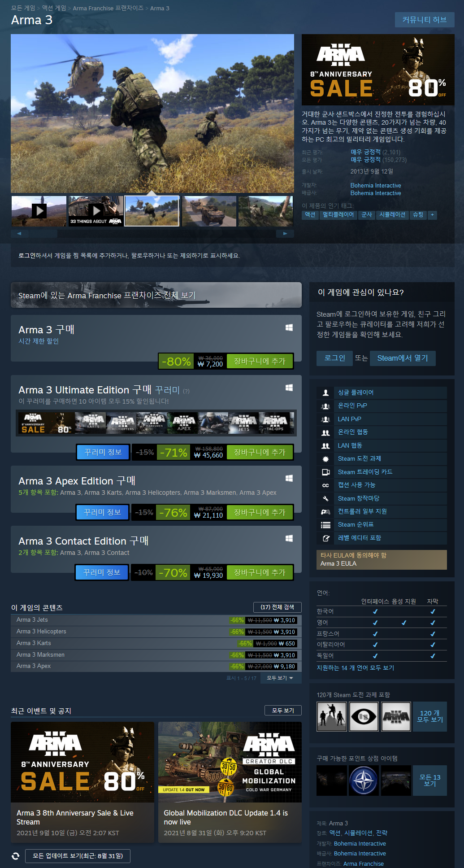Screen dimensions: 464x868
Task: Expand DLC list with 모두 보기 dropdown
Action: (280, 678)
